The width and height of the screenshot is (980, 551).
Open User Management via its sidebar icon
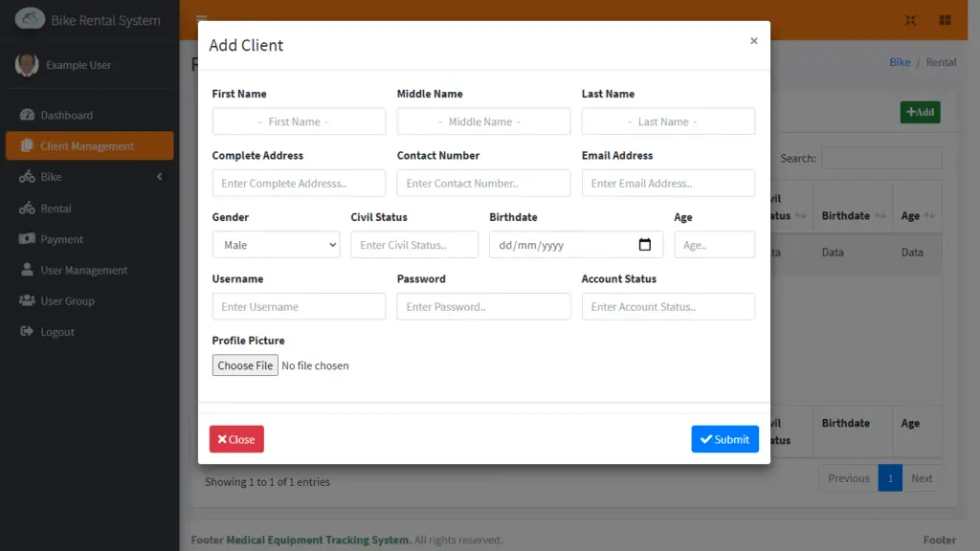[28, 270]
